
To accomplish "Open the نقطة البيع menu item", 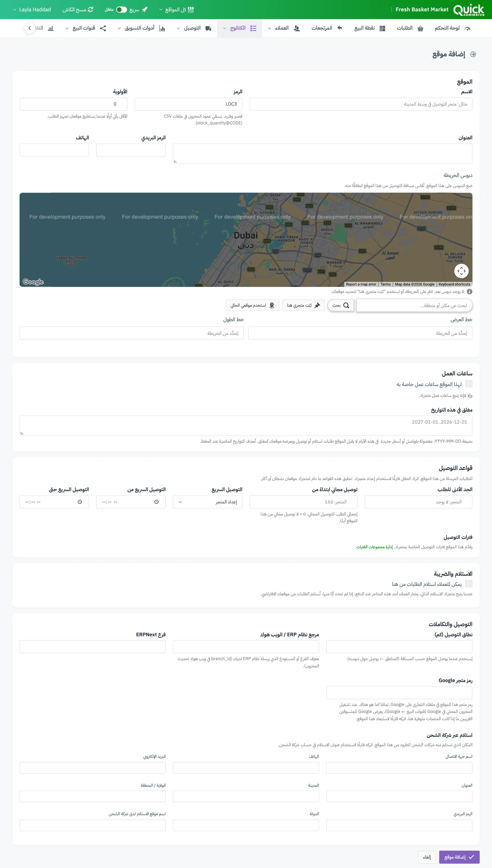I will (370, 28).
